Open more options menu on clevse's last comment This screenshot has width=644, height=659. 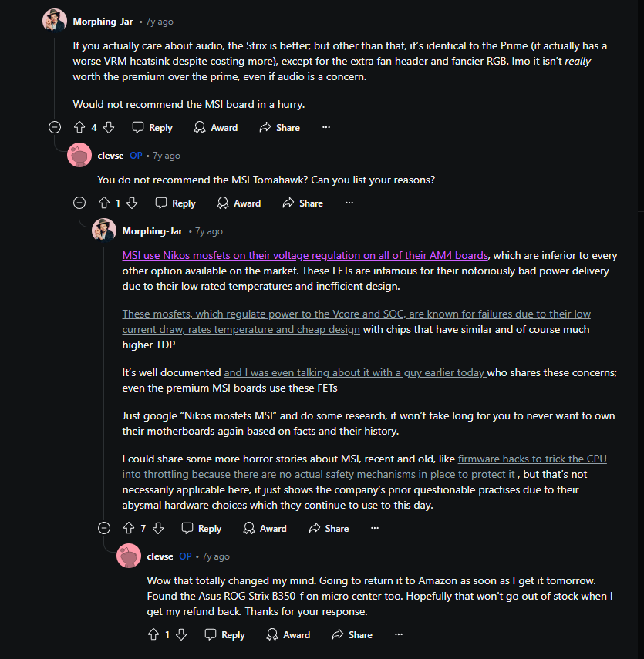pos(398,634)
